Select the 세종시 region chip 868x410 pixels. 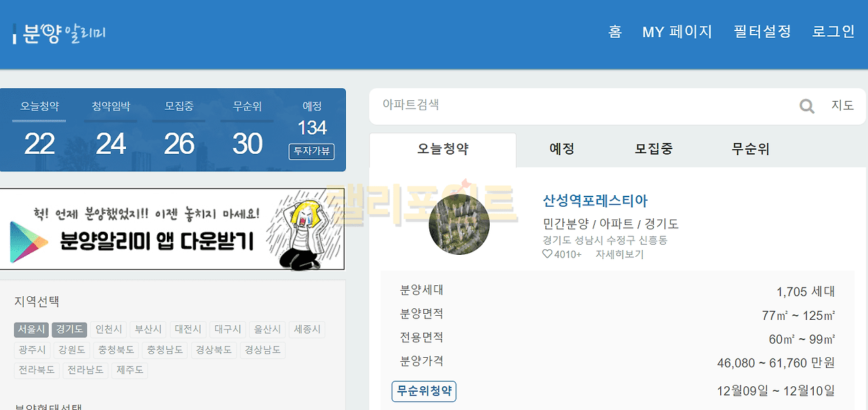coord(307,329)
